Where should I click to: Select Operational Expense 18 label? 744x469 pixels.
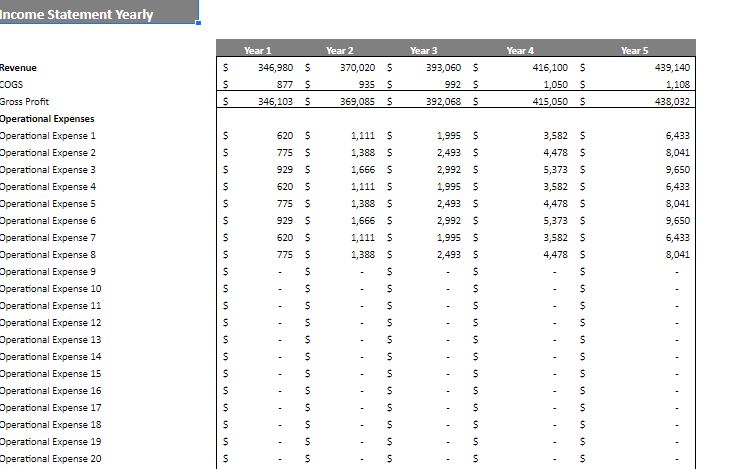click(50, 425)
